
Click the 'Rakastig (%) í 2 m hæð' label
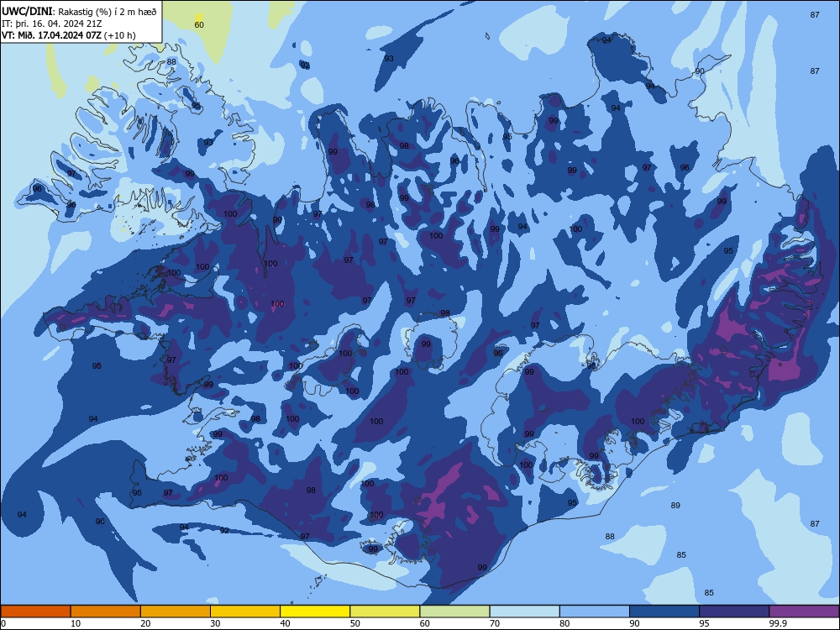click(x=108, y=12)
